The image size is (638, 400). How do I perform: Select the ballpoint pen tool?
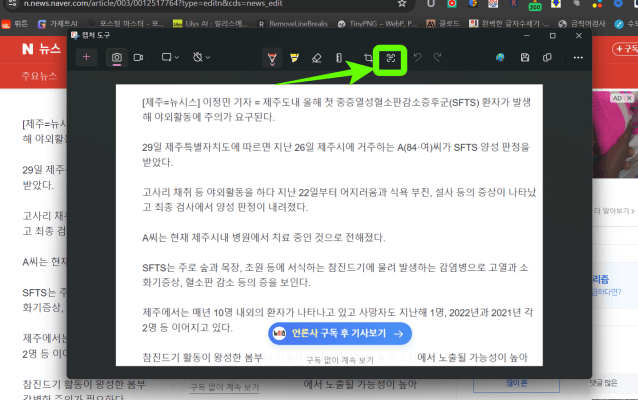(x=272, y=58)
